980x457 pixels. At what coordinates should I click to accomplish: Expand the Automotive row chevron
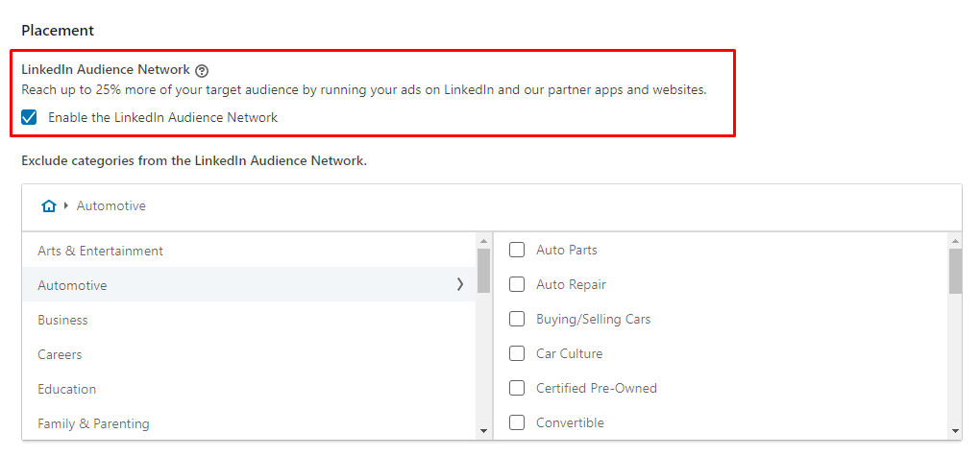460,285
